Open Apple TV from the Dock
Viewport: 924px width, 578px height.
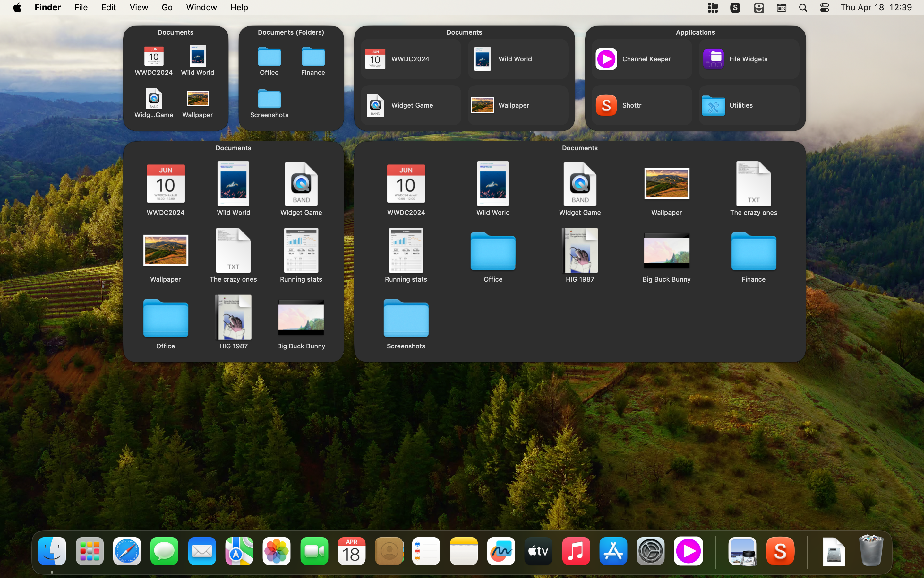[x=538, y=551]
